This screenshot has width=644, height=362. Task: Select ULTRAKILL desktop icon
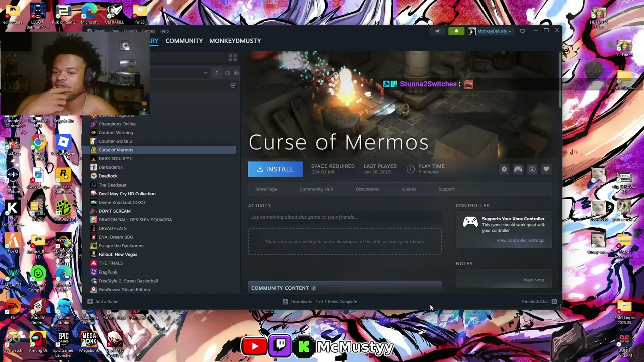[115, 14]
